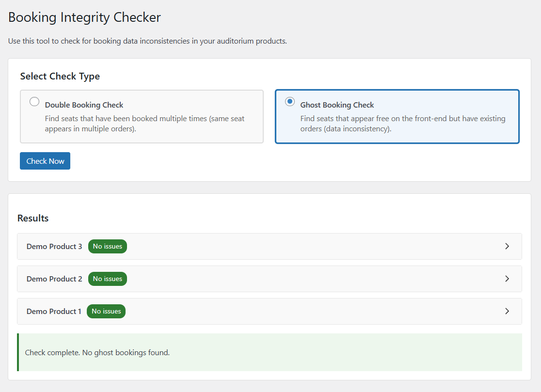This screenshot has height=392, width=541.
Task: Select the Double Booking Check radio button
Action: [34, 102]
